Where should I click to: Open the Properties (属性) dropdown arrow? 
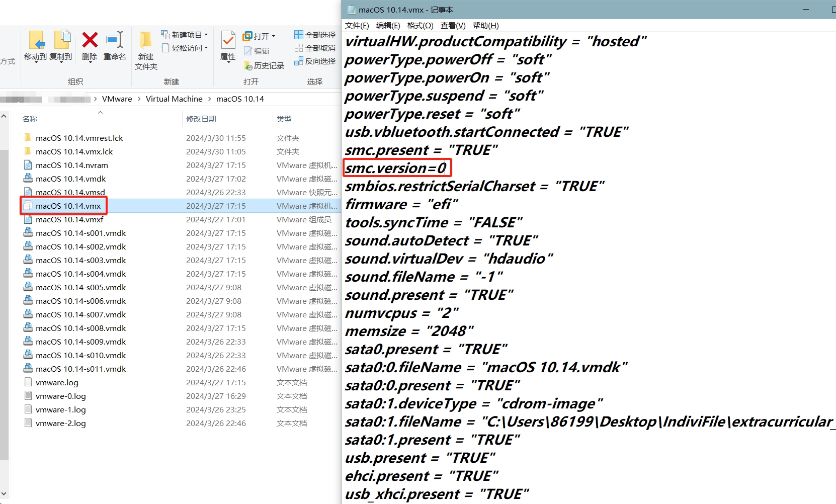pos(228,62)
